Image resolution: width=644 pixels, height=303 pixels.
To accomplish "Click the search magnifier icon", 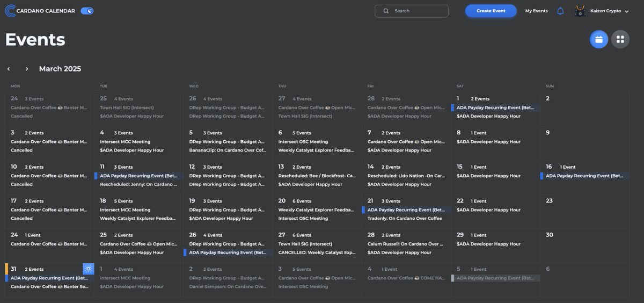I will tap(386, 11).
